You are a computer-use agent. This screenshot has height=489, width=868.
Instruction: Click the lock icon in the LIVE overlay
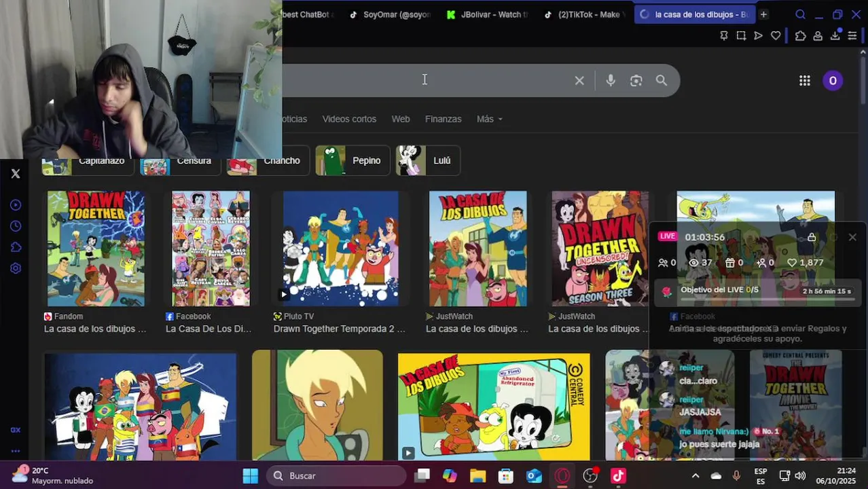pyautogui.click(x=812, y=237)
